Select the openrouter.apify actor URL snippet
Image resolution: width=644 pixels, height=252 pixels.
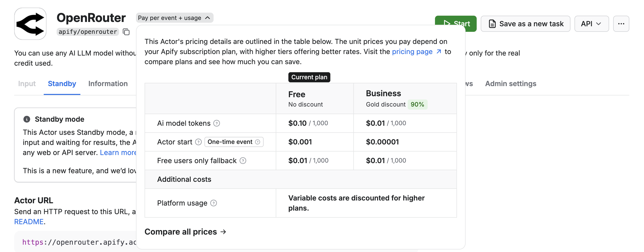(x=76, y=242)
